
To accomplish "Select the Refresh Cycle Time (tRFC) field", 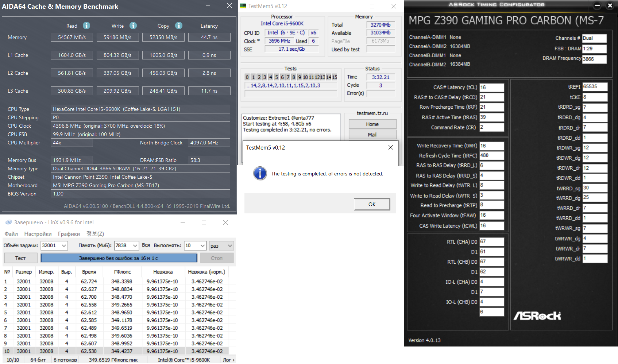I will pos(491,156).
